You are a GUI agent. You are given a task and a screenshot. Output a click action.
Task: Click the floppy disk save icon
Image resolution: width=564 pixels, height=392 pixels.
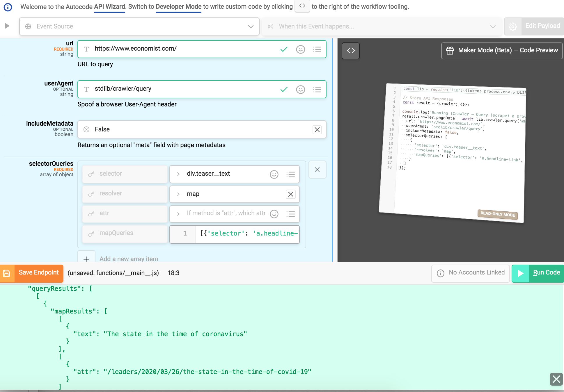pos(6,273)
